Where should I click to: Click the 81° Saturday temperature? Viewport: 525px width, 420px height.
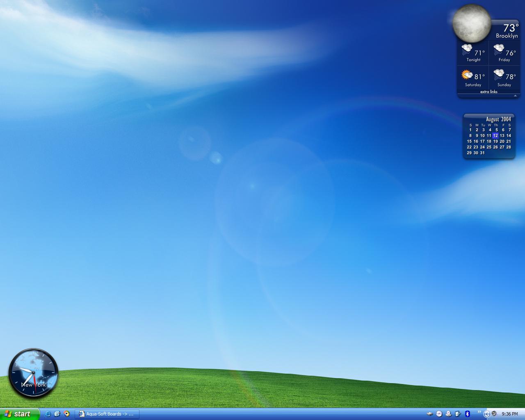pyautogui.click(x=480, y=77)
